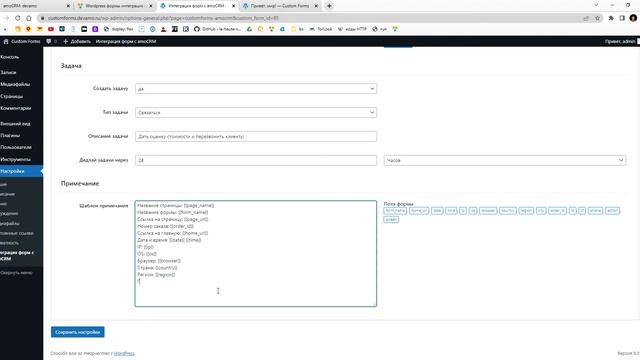640x360 pixels.
Task: Click inside the note template textarea
Action: coord(256,253)
